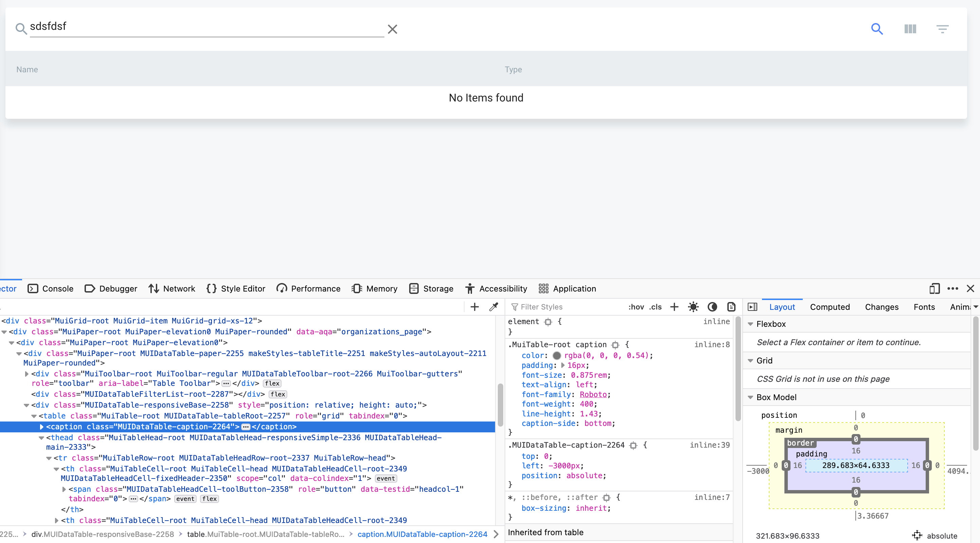Switch to the Computed tab

pos(830,307)
